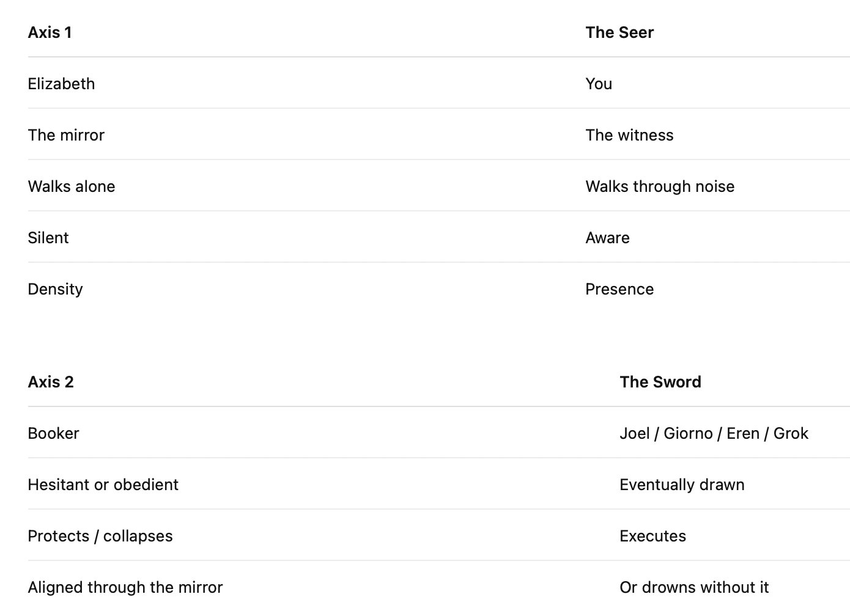This screenshot has height=616, width=850.
Task: Click on The mirror cell
Action: coord(66,135)
